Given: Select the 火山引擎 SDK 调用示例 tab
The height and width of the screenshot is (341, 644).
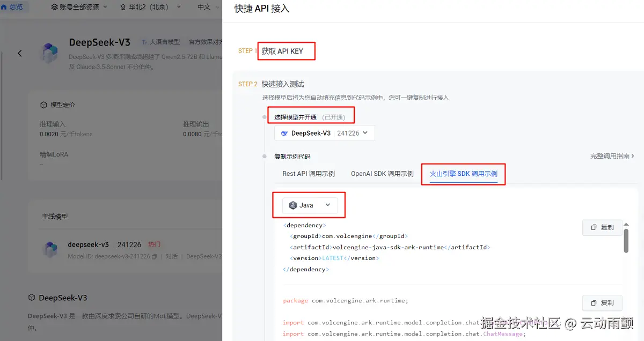Looking at the screenshot, I should [x=464, y=174].
